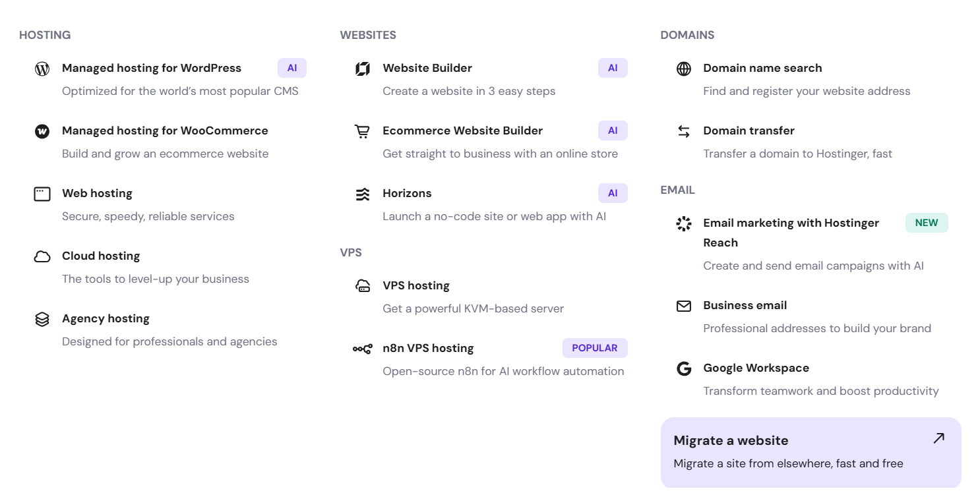The image size is (980, 495).
Task: Click the Business email envelope icon
Action: (684, 306)
